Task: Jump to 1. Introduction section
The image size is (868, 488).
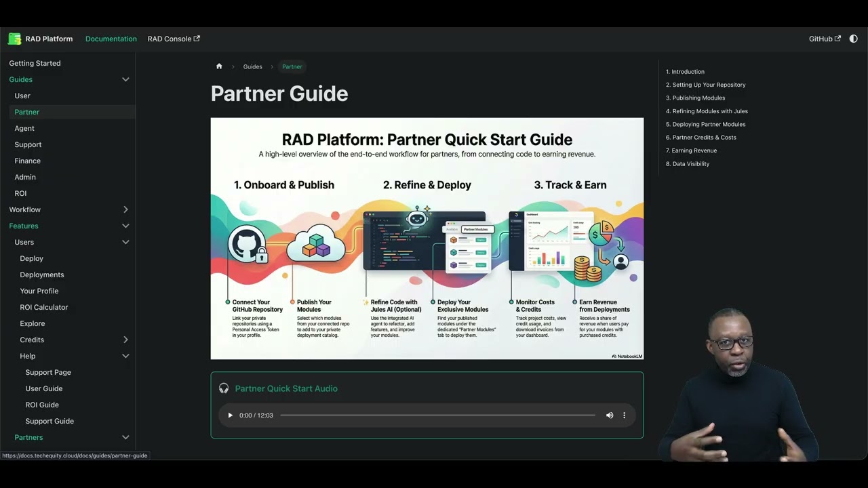Action: pyautogui.click(x=685, y=71)
